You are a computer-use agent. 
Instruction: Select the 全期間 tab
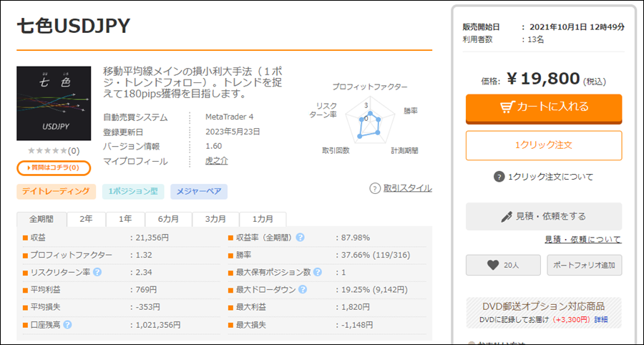click(42, 219)
